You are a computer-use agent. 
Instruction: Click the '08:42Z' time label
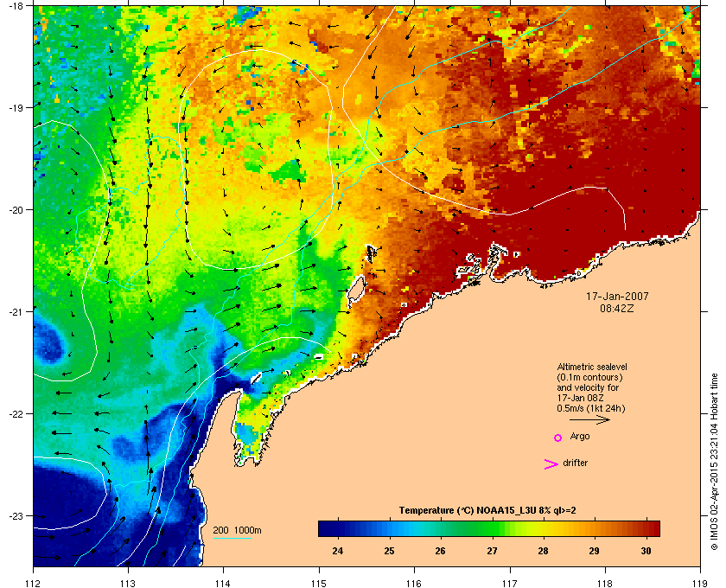[x=617, y=308]
